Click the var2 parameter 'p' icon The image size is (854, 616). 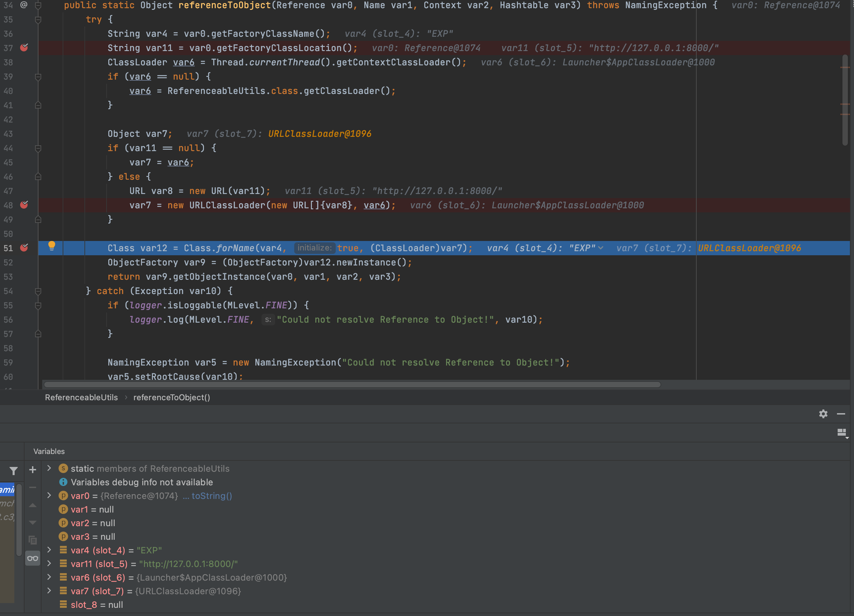[63, 523]
